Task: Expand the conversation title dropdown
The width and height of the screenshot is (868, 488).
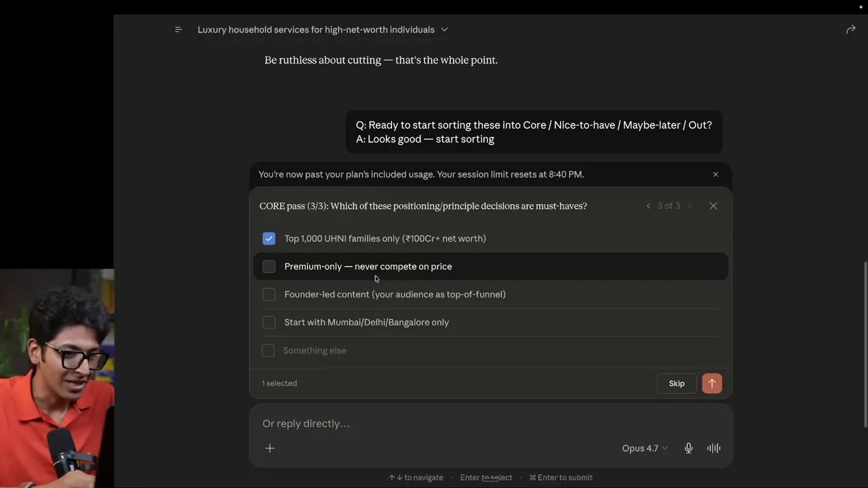Action: 444,30
